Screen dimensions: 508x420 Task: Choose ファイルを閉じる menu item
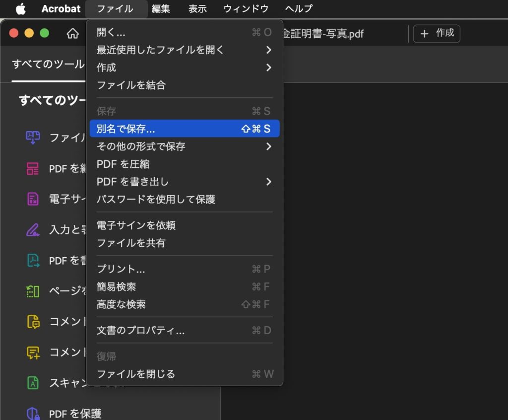[x=185, y=374]
